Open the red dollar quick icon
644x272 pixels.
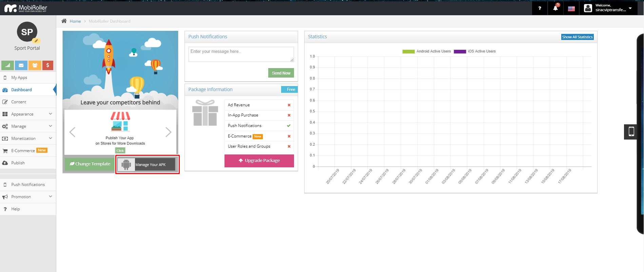[x=48, y=65]
